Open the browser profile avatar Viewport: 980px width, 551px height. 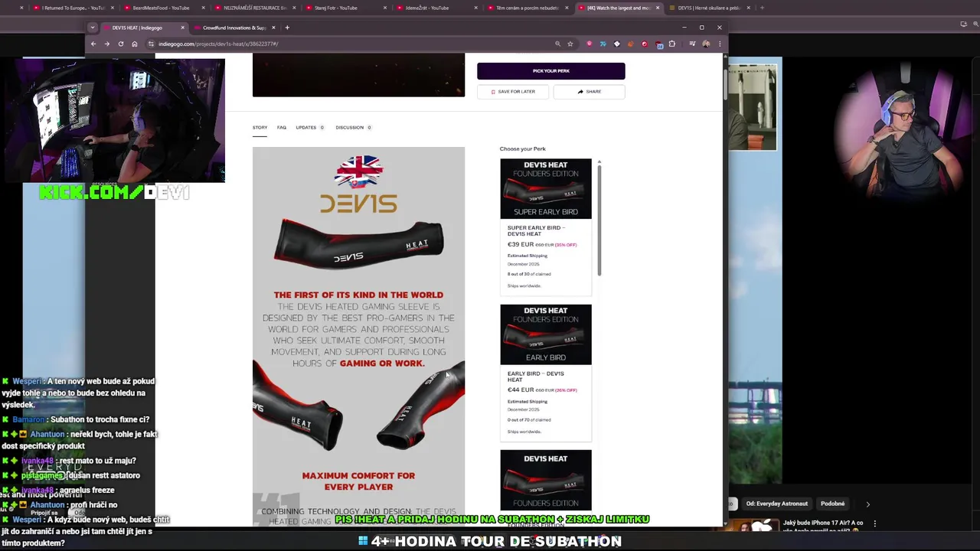pyautogui.click(x=706, y=44)
